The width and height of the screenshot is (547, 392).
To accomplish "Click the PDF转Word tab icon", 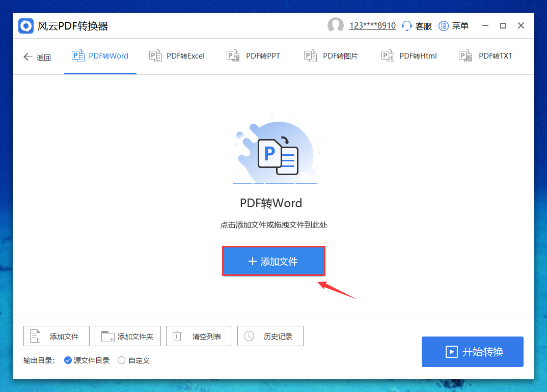I will click(x=78, y=56).
